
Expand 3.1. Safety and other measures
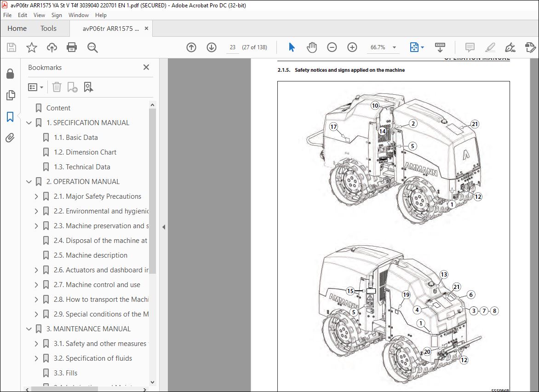click(36, 344)
